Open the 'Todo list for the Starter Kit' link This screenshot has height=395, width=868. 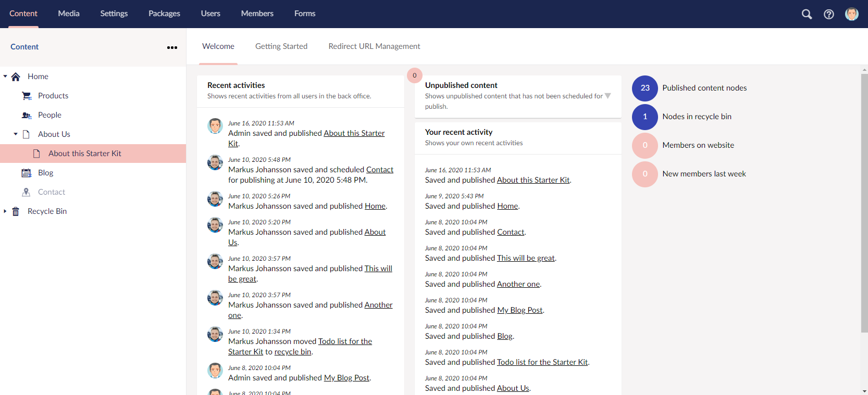[x=542, y=362]
